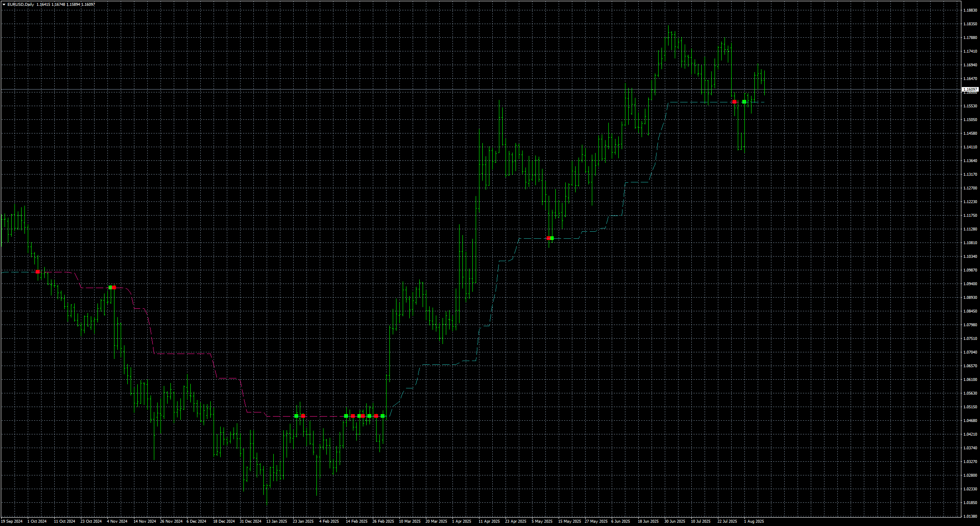This screenshot has height=526, width=980.
Task: Click the 1.16940 price scale label
Action: [x=970, y=65]
